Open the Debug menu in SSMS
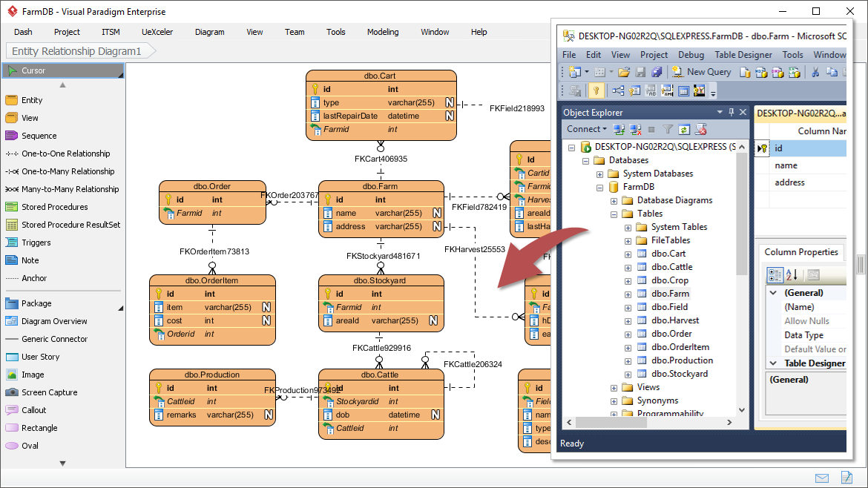Screen dimensions: 868x488 click(691, 55)
